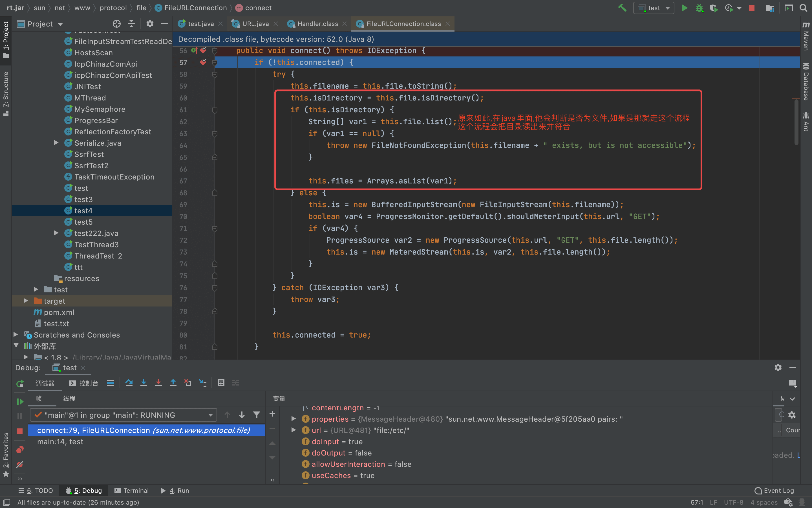
Task: Open the Event Log
Action: (775, 491)
